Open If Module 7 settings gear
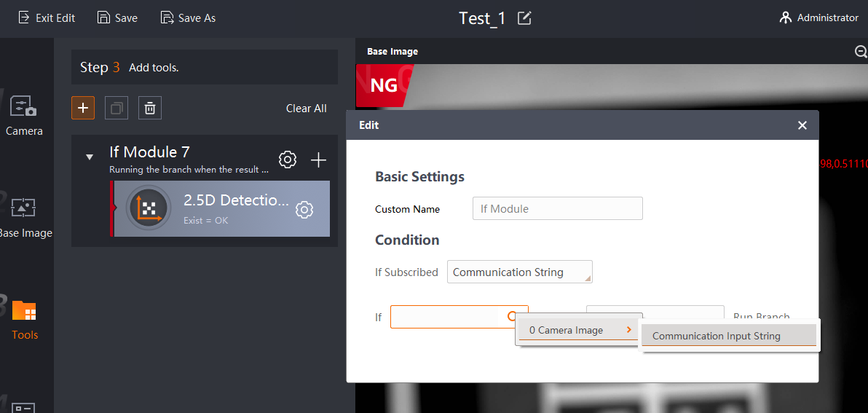The image size is (868, 413). [288, 160]
